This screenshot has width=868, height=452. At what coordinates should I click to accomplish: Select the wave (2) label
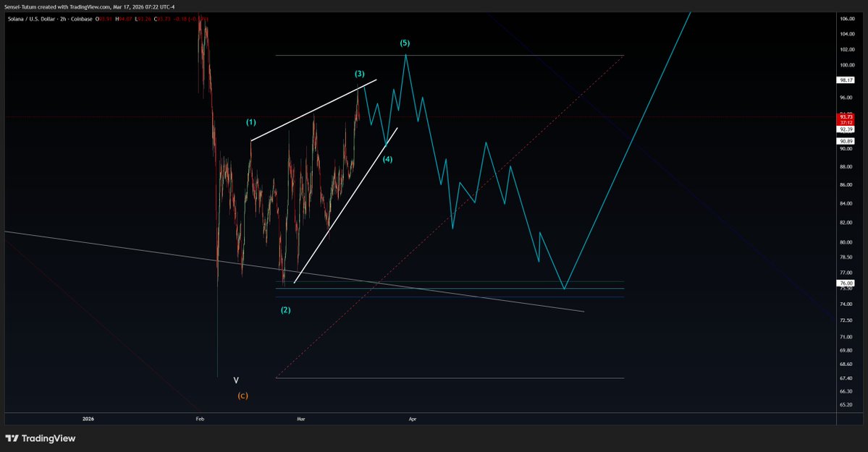tap(286, 310)
